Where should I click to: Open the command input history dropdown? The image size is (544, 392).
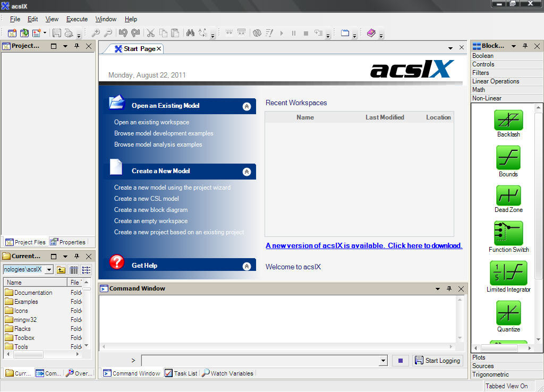(x=383, y=361)
